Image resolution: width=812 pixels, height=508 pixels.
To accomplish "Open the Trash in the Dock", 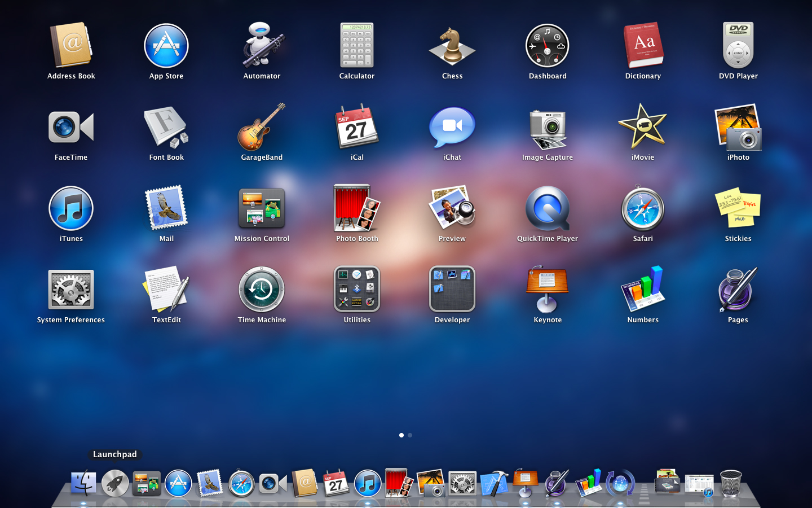I will (731, 484).
